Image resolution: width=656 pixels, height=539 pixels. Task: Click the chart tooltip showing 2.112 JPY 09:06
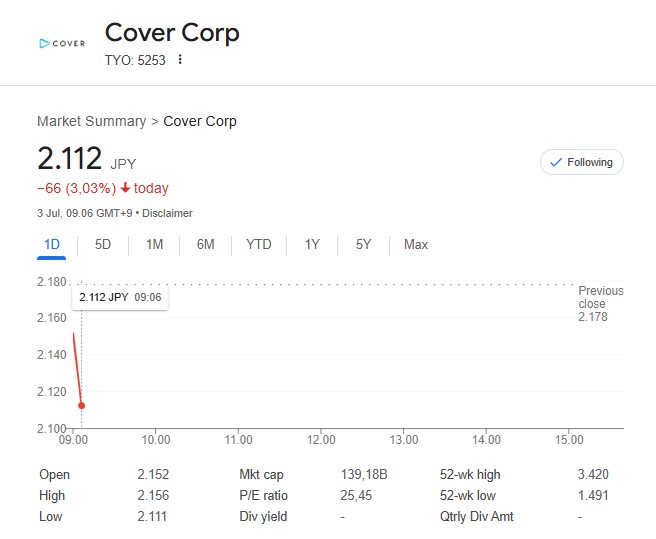(x=120, y=298)
